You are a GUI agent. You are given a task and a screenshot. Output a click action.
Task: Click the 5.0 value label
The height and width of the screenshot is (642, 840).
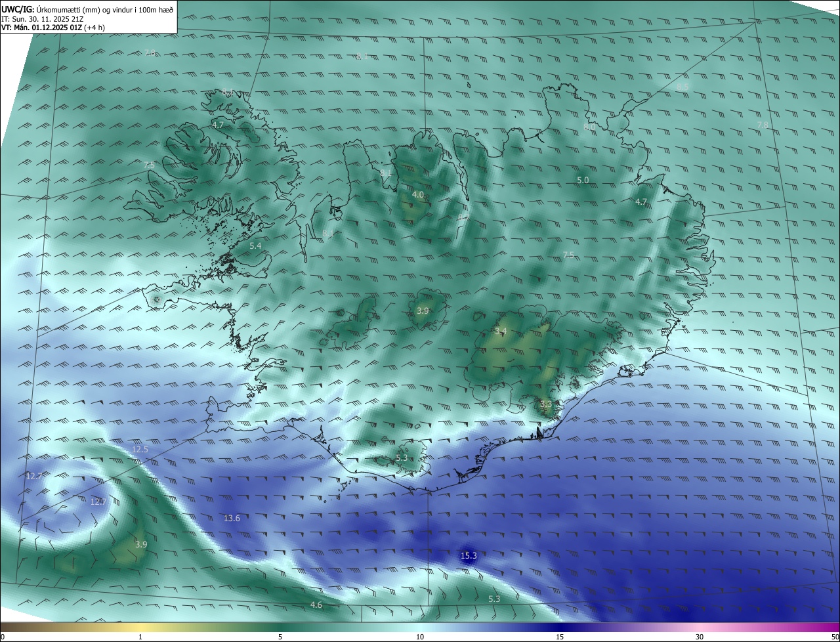point(583,181)
